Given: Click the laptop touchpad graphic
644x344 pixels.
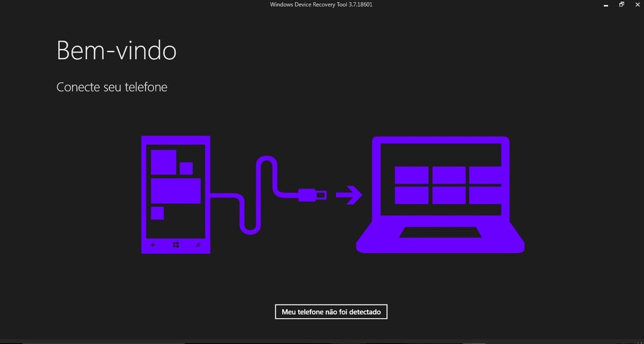Looking at the screenshot, I should [x=440, y=233].
